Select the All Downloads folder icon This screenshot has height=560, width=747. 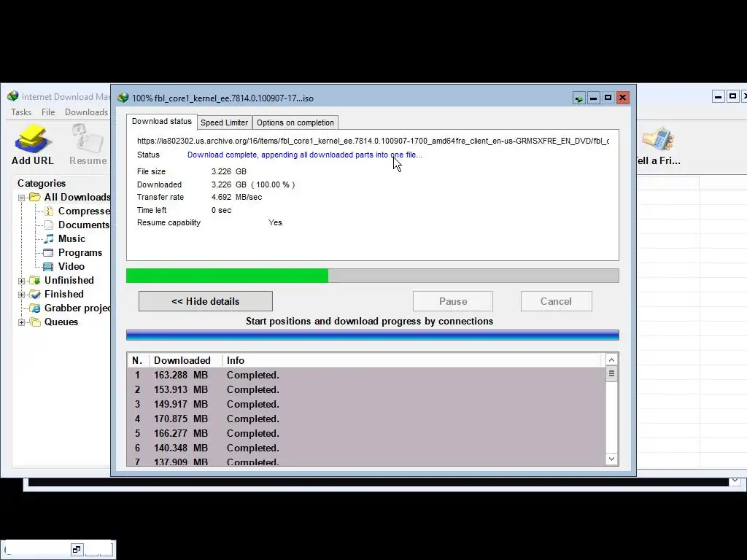coord(35,197)
